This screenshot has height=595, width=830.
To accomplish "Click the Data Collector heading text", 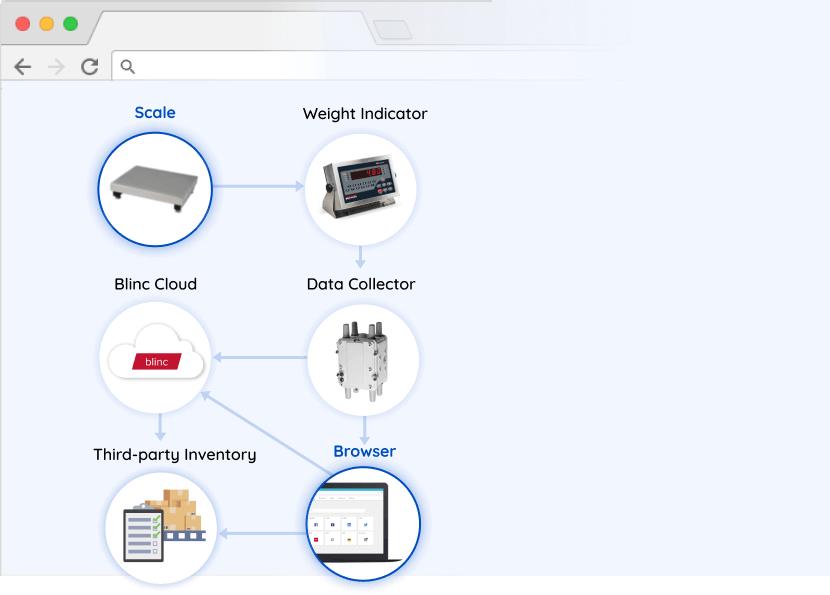I will pos(361,284).
